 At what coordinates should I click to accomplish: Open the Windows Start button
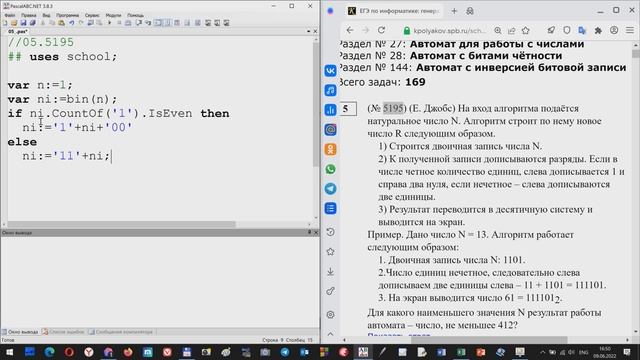9,352
